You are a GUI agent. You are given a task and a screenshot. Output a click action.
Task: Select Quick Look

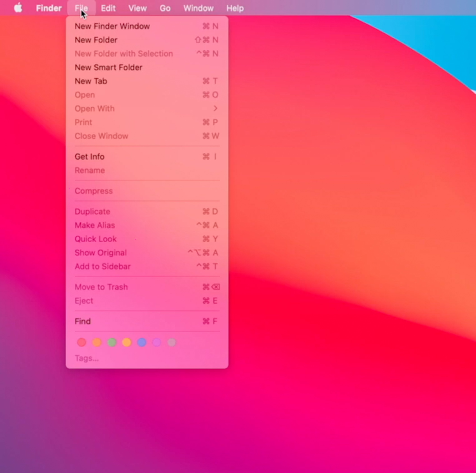point(147,239)
